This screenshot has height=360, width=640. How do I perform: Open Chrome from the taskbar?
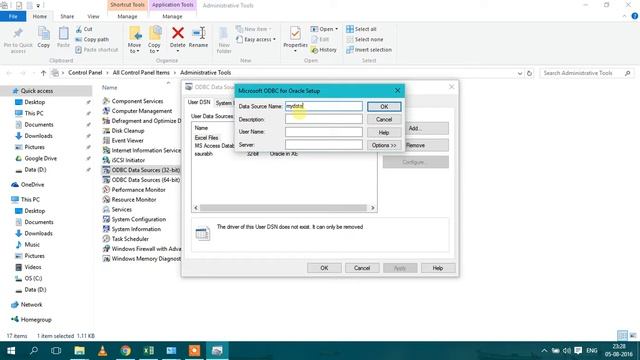tap(126, 351)
